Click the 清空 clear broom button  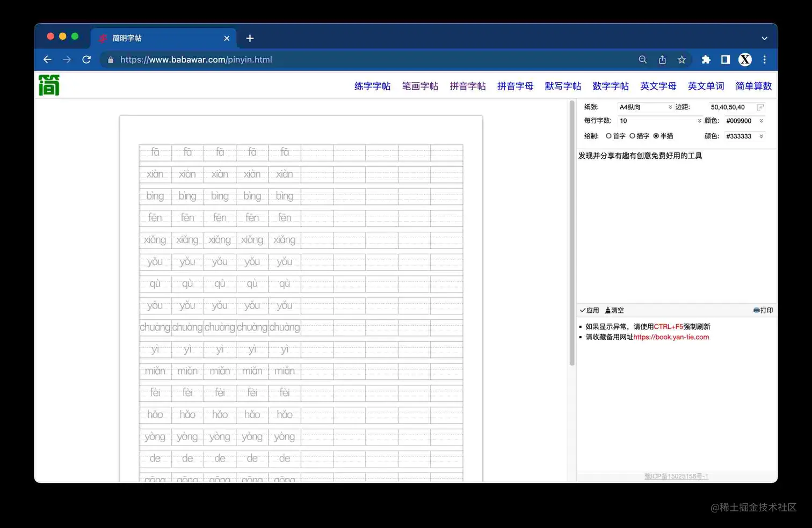point(614,310)
